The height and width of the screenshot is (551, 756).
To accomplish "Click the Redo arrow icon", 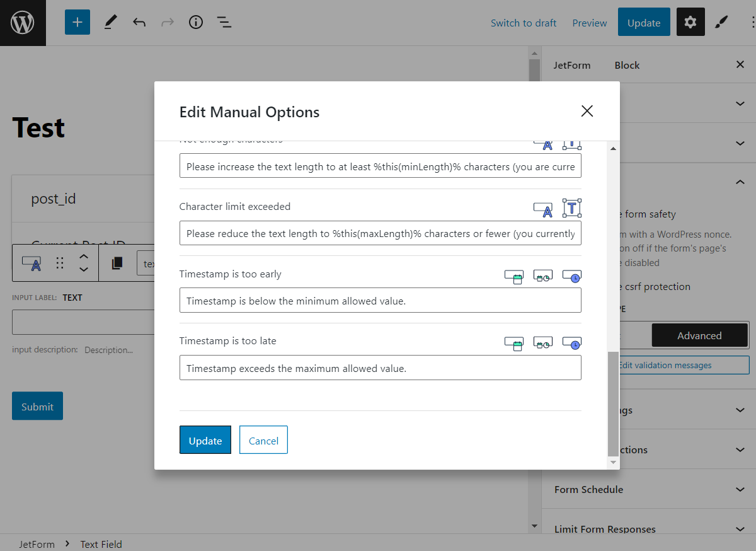I will 166,22.
